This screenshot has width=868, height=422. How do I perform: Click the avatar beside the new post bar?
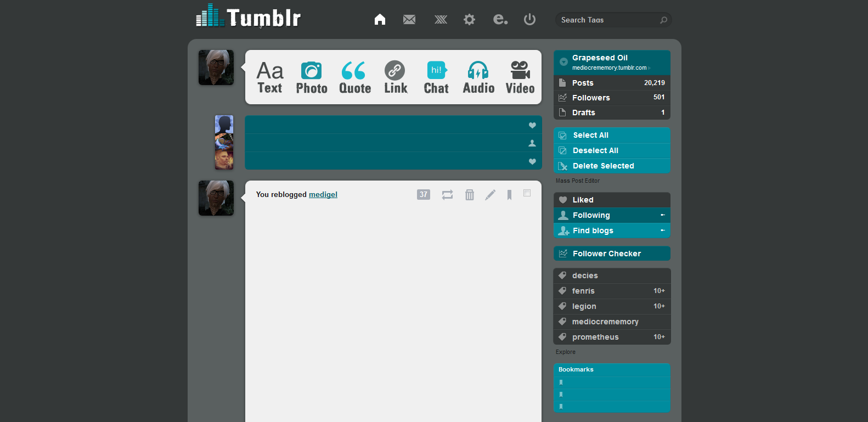point(216,67)
